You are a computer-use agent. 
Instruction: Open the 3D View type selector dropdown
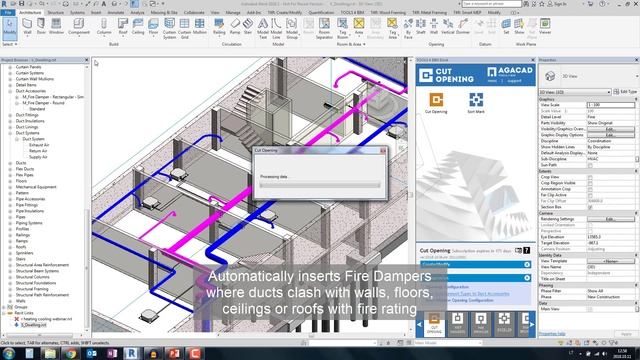coord(575,92)
